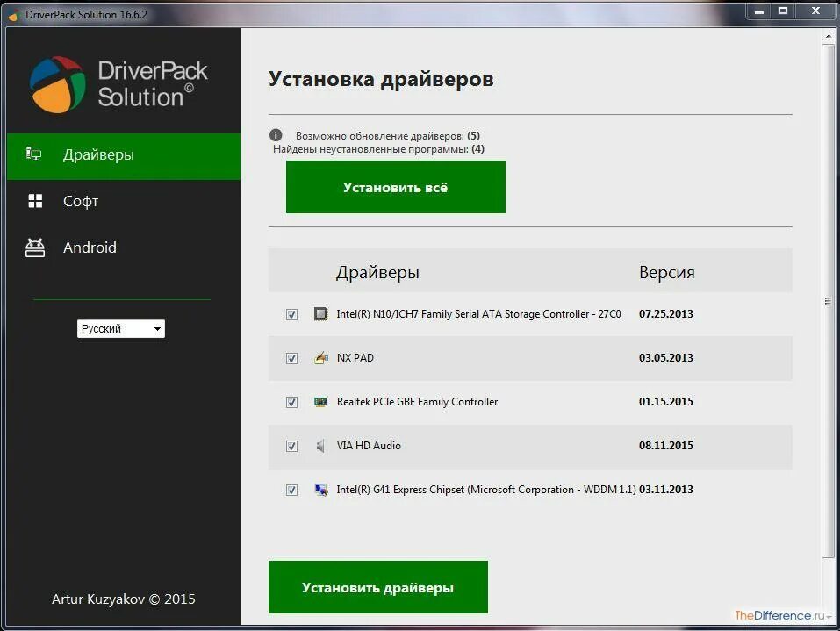This screenshot has height=631, width=840.
Task: Switch to the Софт section
Action: (123, 201)
